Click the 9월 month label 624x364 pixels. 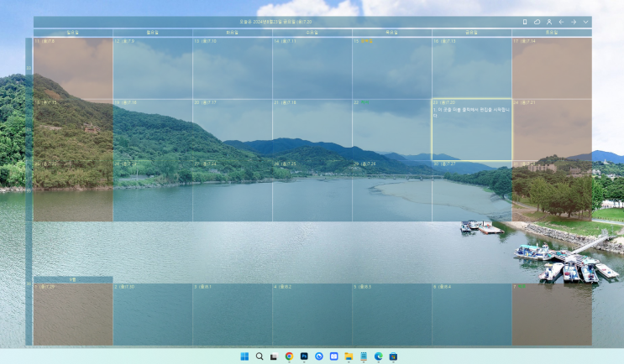(x=73, y=279)
